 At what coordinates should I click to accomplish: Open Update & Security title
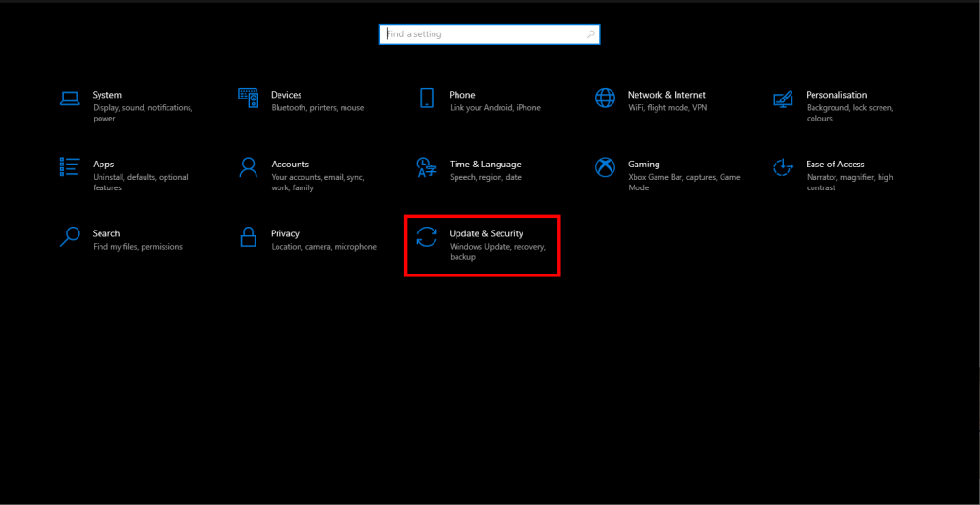pyautogui.click(x=486, y=233)
